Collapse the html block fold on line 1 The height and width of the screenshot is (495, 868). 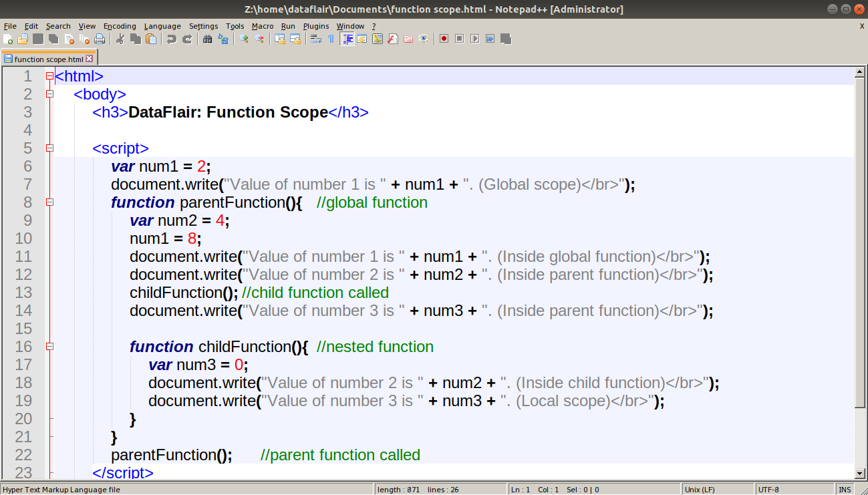tap(49, 76)
